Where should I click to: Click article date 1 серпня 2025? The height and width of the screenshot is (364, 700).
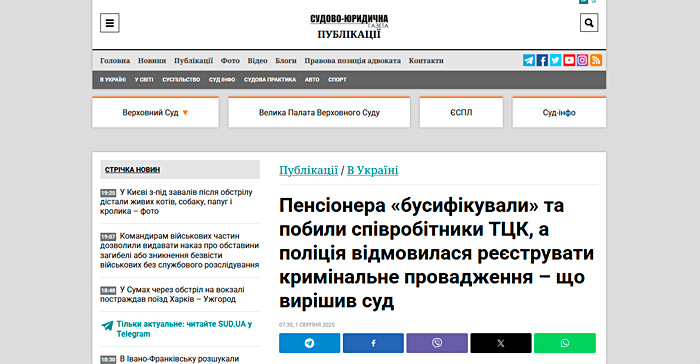(x=307, y=325)
